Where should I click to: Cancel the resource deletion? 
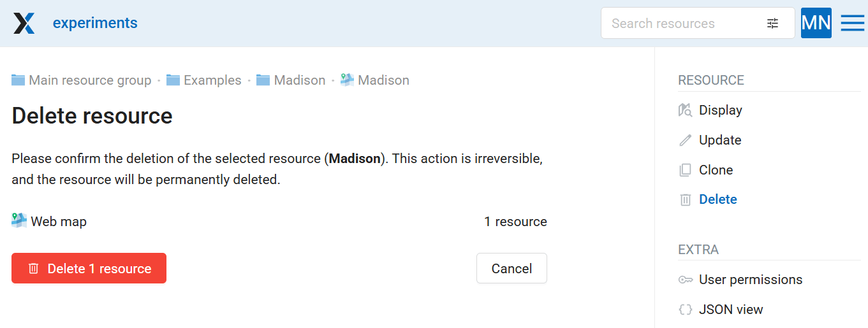click(511, 268)
